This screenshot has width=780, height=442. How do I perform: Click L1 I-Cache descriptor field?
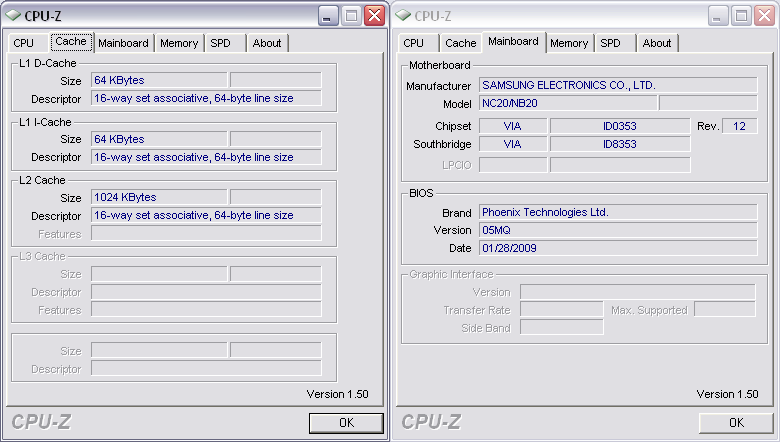[206, 157]
